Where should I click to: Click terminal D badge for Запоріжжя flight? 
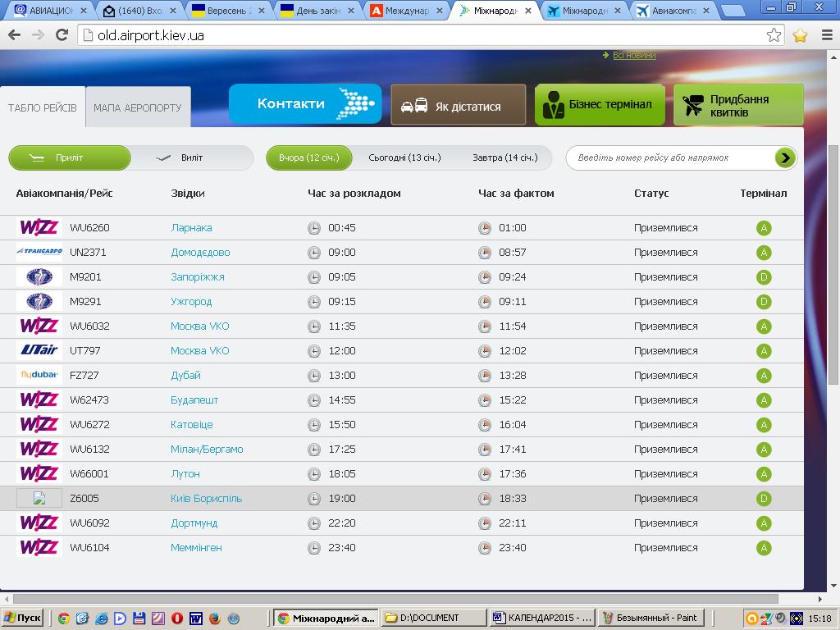764,277
